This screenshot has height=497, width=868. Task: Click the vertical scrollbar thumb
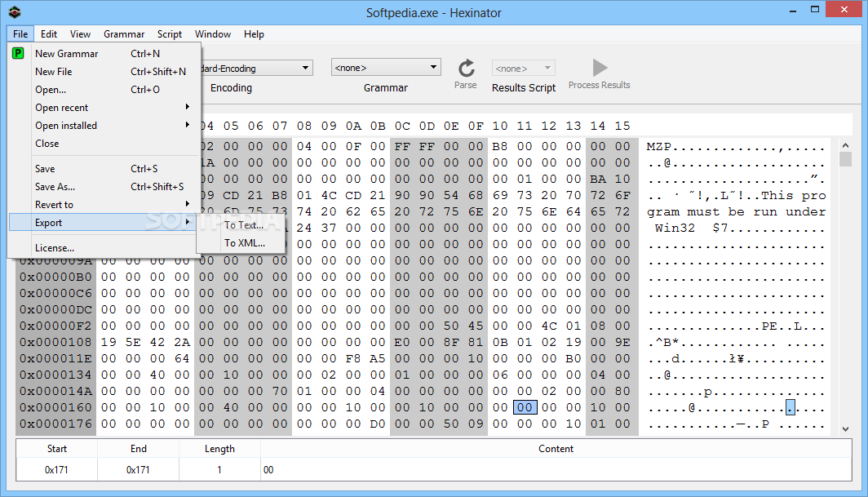[x=845, y=160]
